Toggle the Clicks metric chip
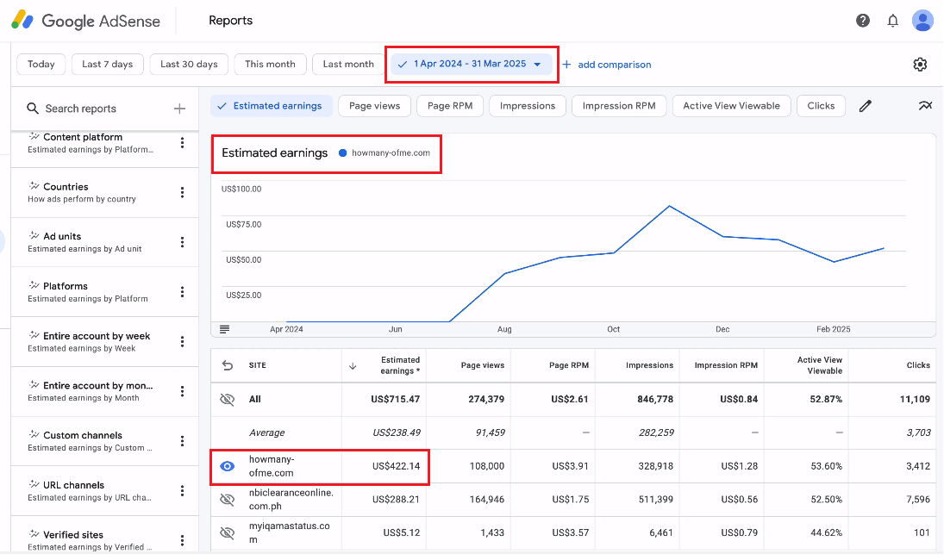Viewport: 944px width, 560px height. [822, 106]
